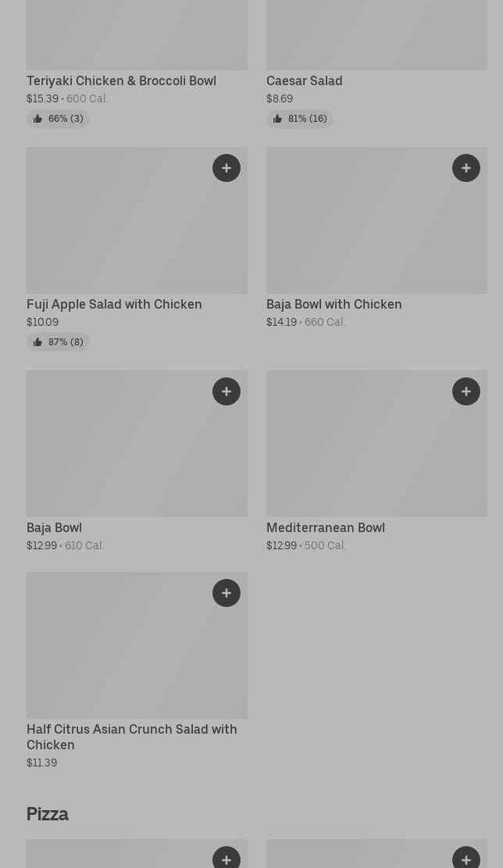The height and width of the screenshot is (868, 503).
Task: Click plus button on Baja Bowl
Action: coord(227,391)
